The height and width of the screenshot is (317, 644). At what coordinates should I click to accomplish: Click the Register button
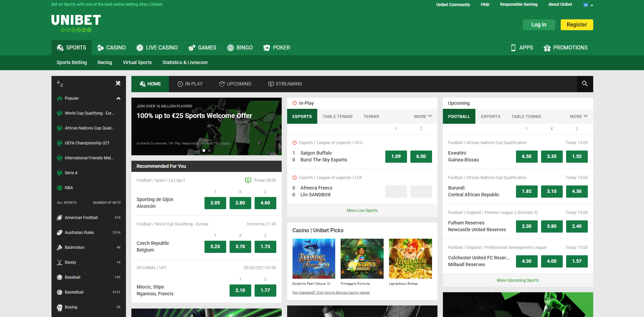(x=577, y=24)
